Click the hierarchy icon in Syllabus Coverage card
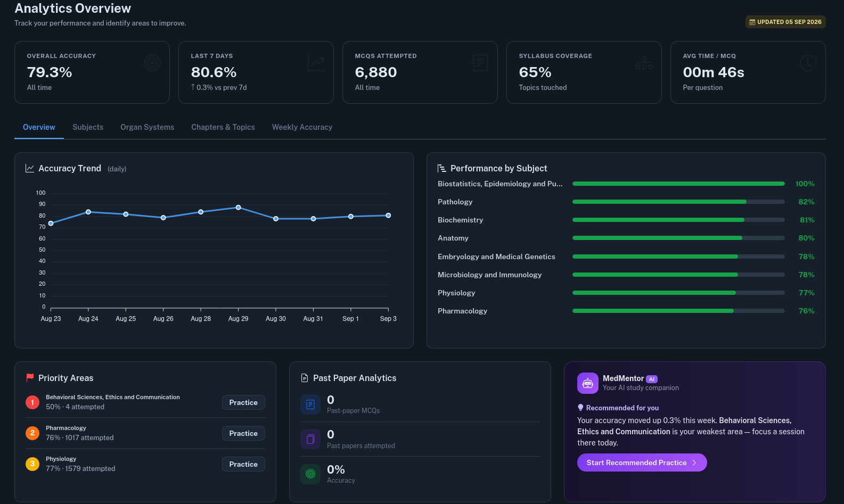This screenshot has height=504, width=844. tap(644, 63)
